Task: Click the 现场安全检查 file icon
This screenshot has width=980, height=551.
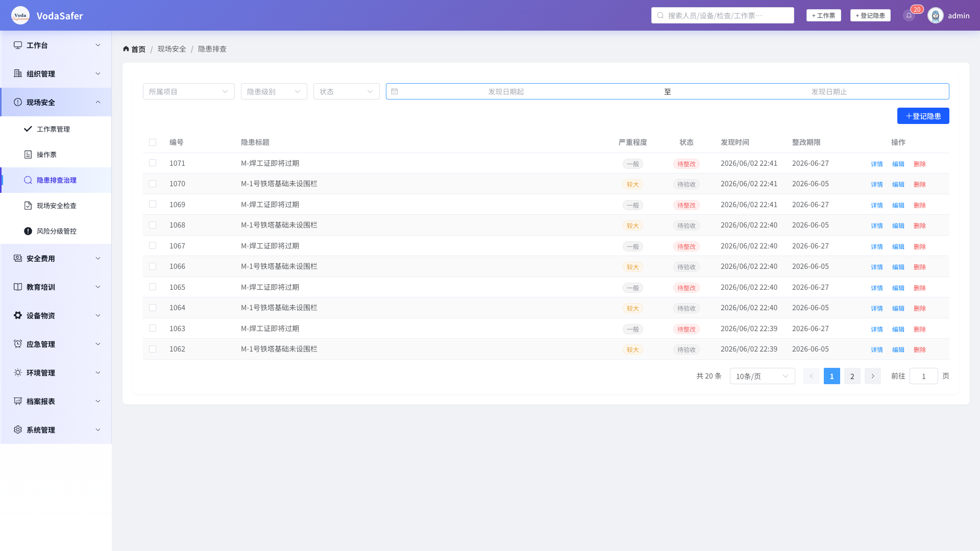Action: point(28,206)
